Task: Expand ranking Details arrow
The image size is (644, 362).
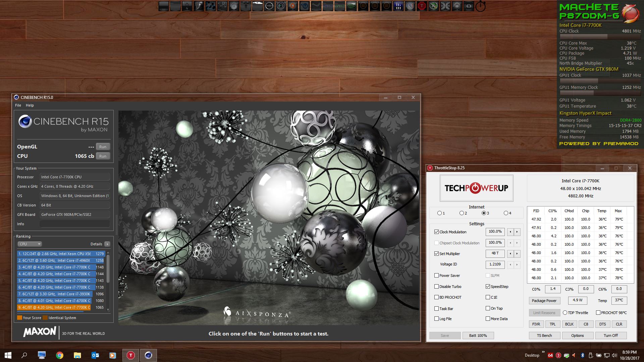Action: (x=107, y=244)
